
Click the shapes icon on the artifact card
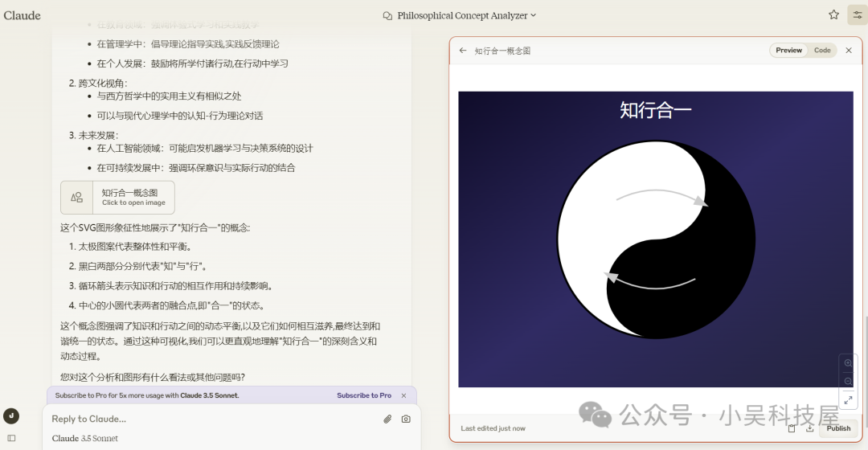76,198
